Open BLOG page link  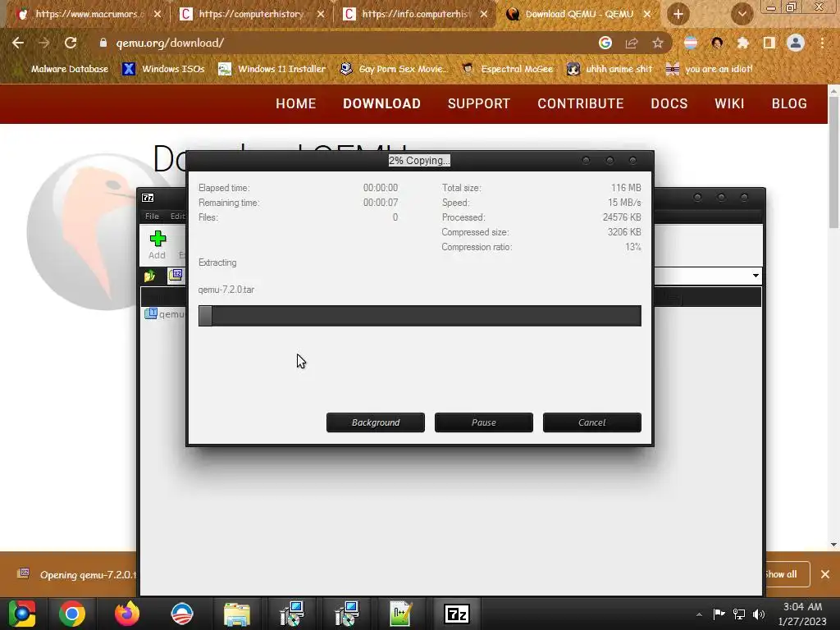tap(789, 103)
